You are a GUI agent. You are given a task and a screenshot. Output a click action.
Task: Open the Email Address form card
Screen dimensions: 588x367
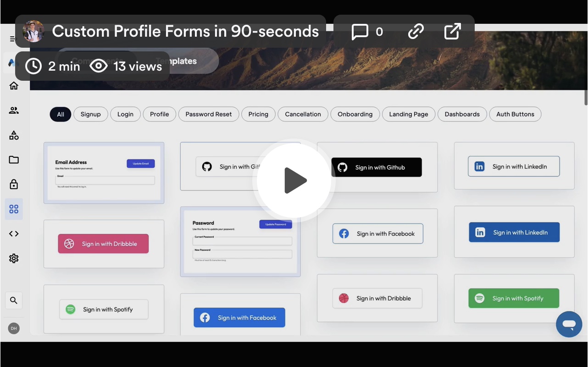click(104, 173)
